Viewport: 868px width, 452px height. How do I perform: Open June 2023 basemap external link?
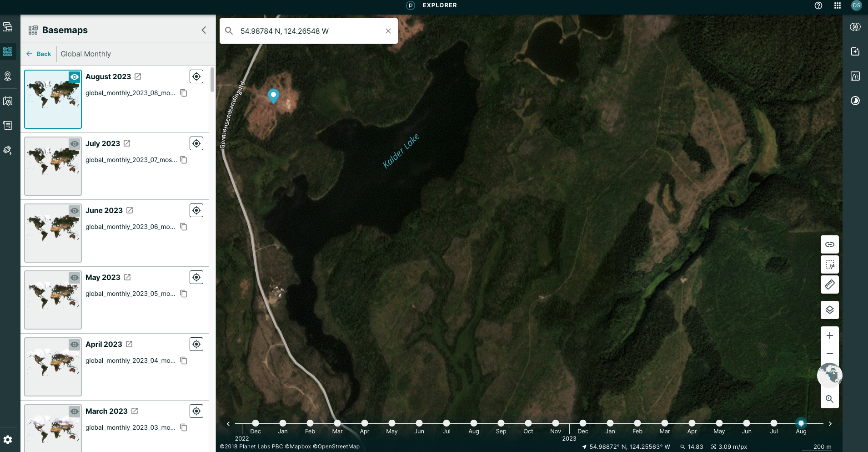point(130,210)
